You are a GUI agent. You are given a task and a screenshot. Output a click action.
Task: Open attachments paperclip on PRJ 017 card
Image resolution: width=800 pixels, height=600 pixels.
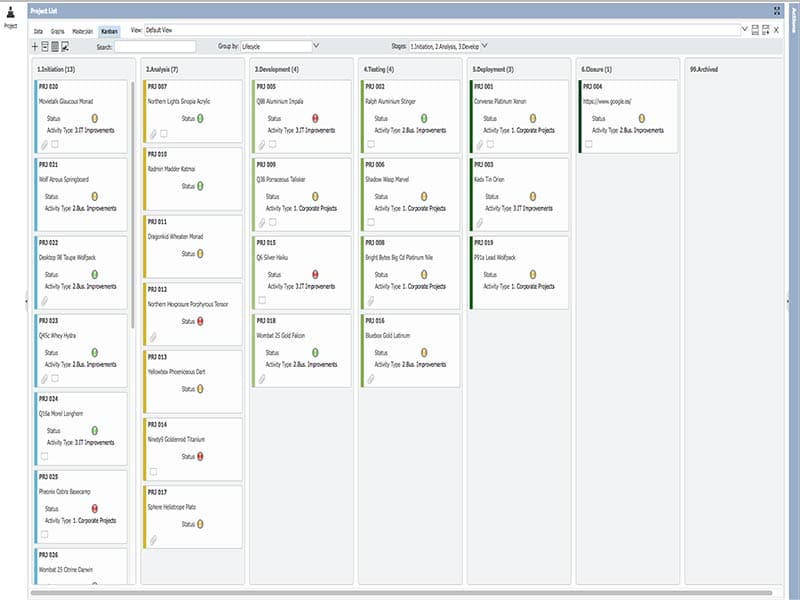[153, 540]
